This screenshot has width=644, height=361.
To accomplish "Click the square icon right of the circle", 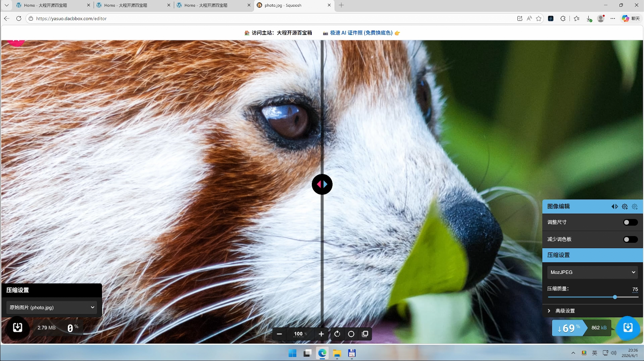I will point(365,334).
